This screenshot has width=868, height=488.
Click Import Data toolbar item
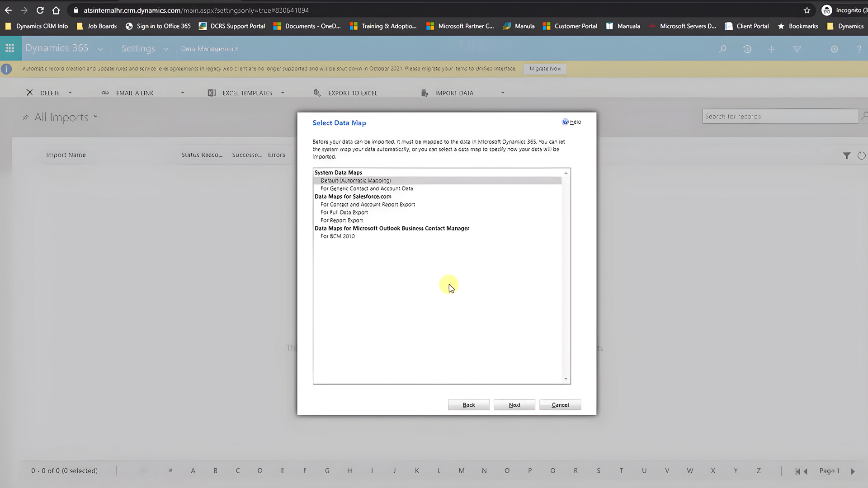pyautogui.click(x=447, y=93)
